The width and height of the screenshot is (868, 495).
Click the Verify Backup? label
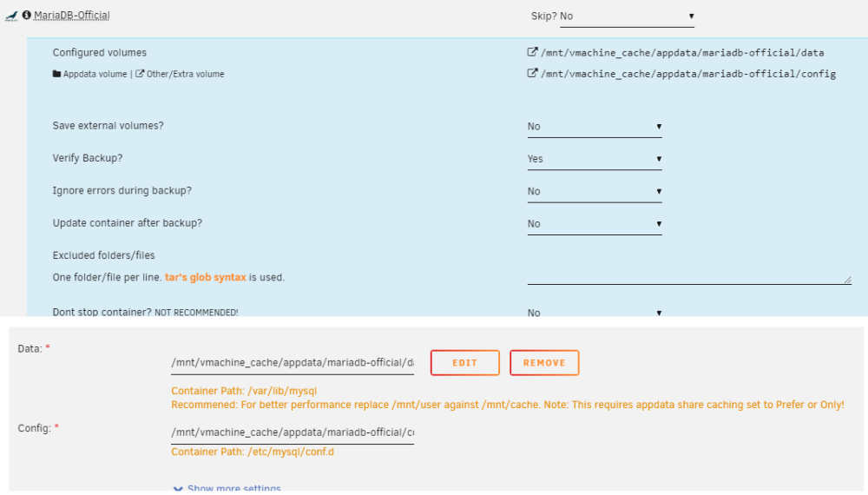(x=88, y=158)
